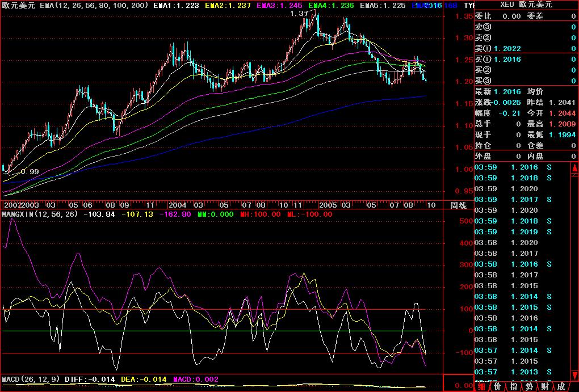The width and height of the screenshot is (579, 392).
Task: Click the tick list scroll up arrow
Action: (575, 168)
